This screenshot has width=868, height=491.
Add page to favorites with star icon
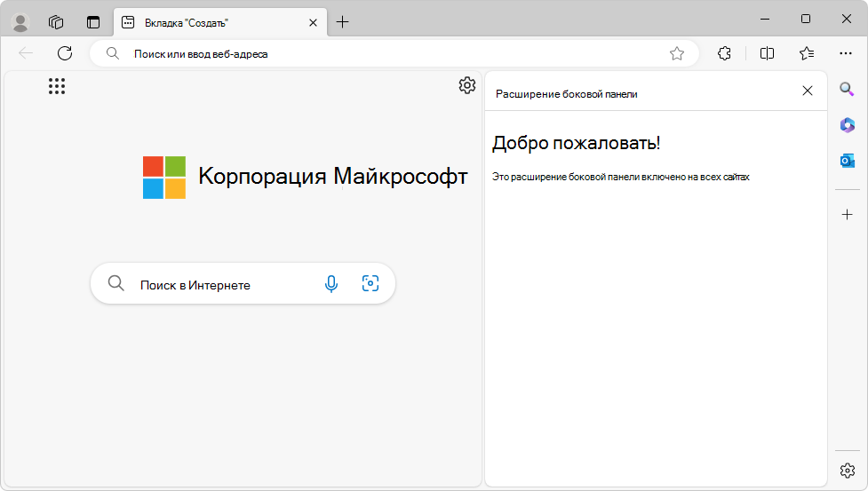tap(676, 53)
